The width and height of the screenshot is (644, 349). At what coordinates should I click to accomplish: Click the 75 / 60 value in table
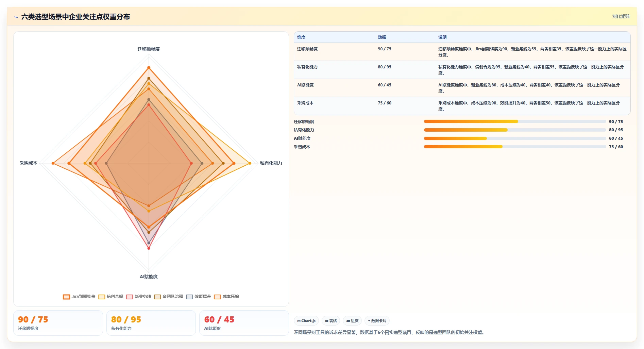coord(385,103)
